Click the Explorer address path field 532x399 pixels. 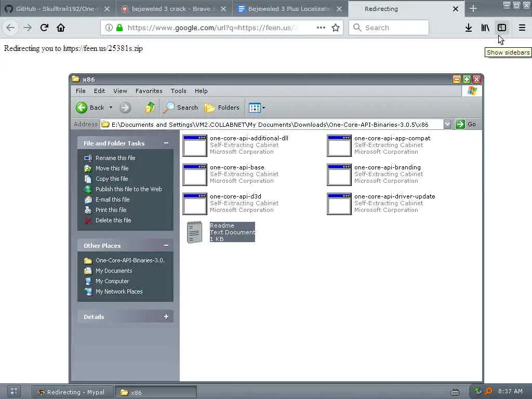coord(272,124)
